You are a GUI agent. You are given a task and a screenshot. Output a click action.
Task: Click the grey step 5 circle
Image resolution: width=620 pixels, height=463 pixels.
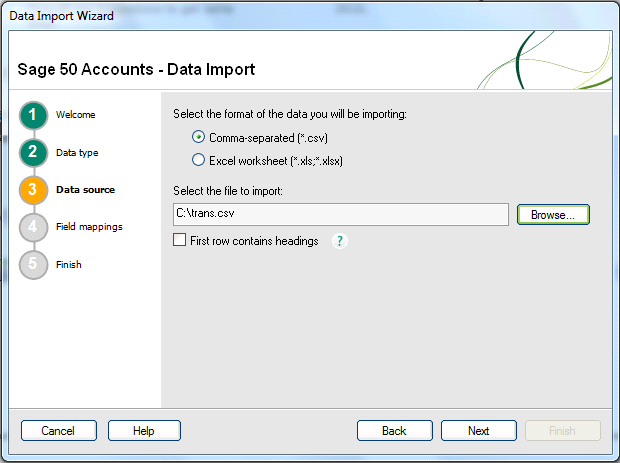(x=32, y=265)
